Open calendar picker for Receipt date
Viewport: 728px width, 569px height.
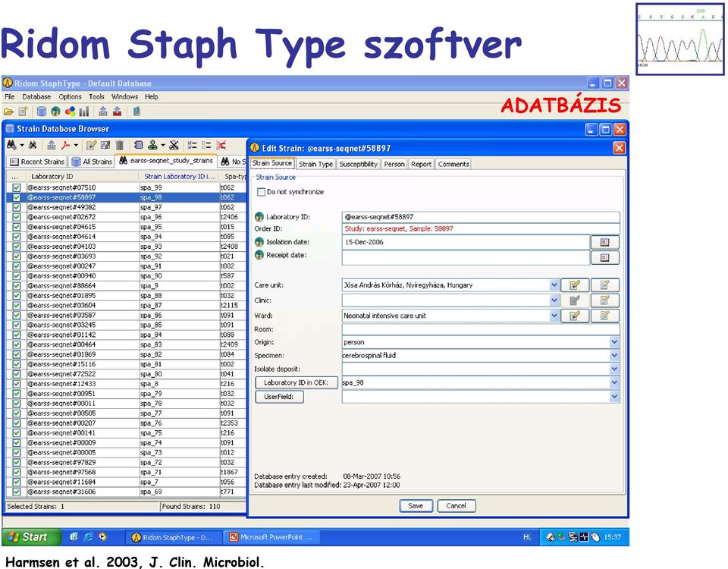point(604,257)
